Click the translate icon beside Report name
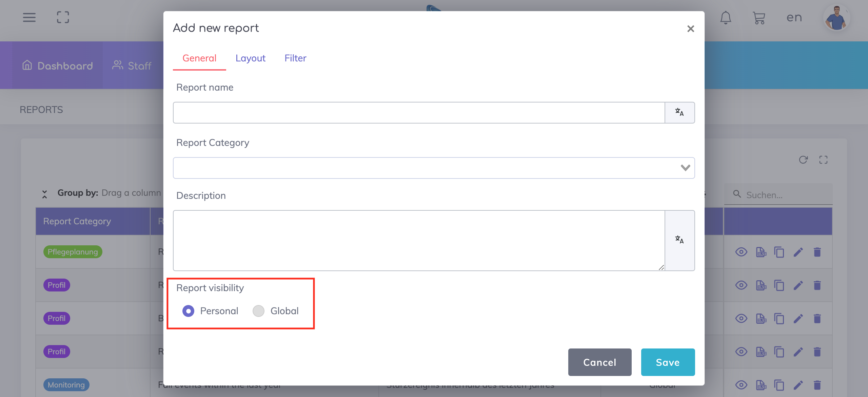 [x=679, y=112]
